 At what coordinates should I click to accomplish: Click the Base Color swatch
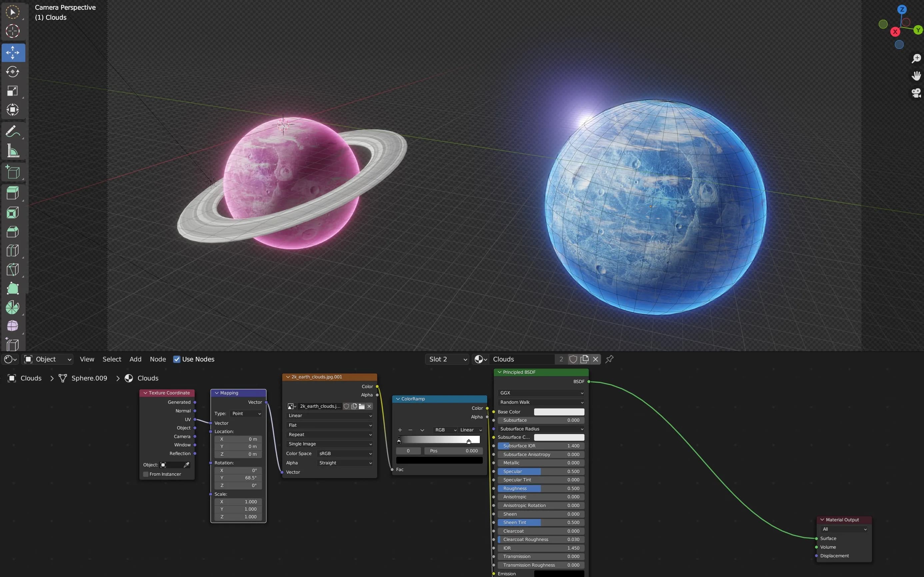pos(559,412)
